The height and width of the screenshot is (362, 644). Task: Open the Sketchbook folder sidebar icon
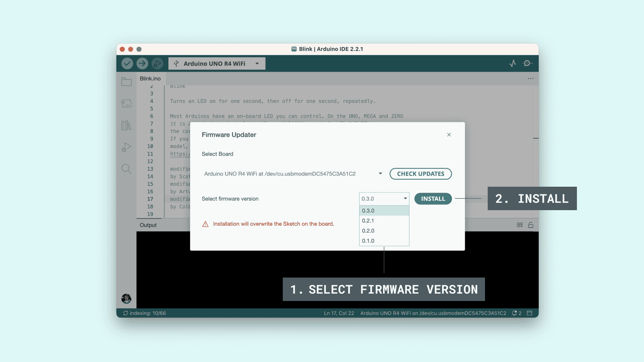pos(126,82)
